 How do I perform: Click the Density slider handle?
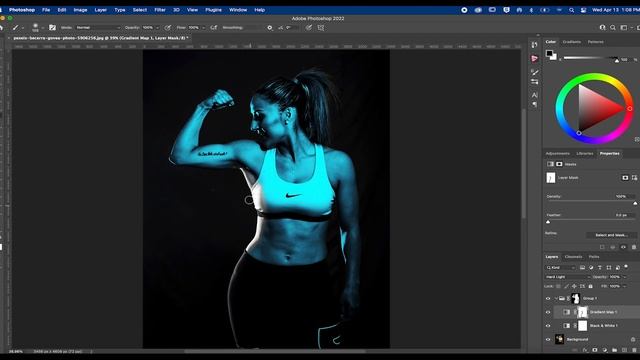(635, 203)
